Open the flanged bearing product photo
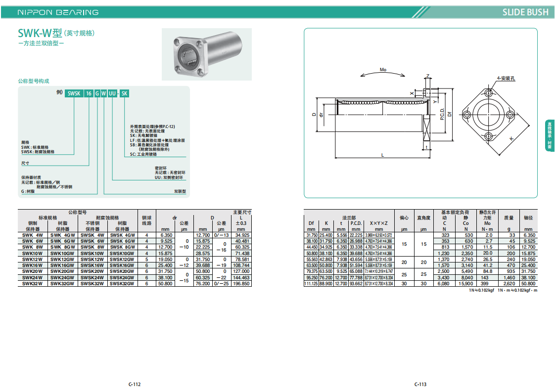This screenshot has width=555, height=392. pyautogui.click(x=207, y=54)
